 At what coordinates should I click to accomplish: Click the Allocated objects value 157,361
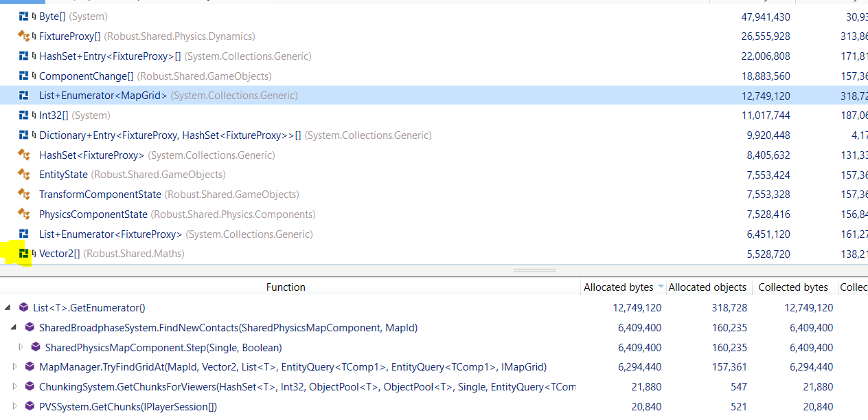click(729, 367)
